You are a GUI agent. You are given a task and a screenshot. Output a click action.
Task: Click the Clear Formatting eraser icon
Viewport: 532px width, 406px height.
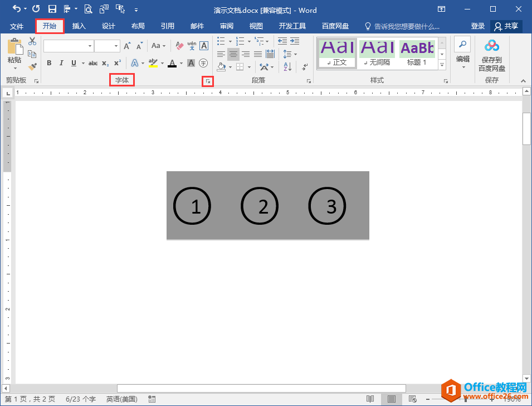[x=179, y=46]
